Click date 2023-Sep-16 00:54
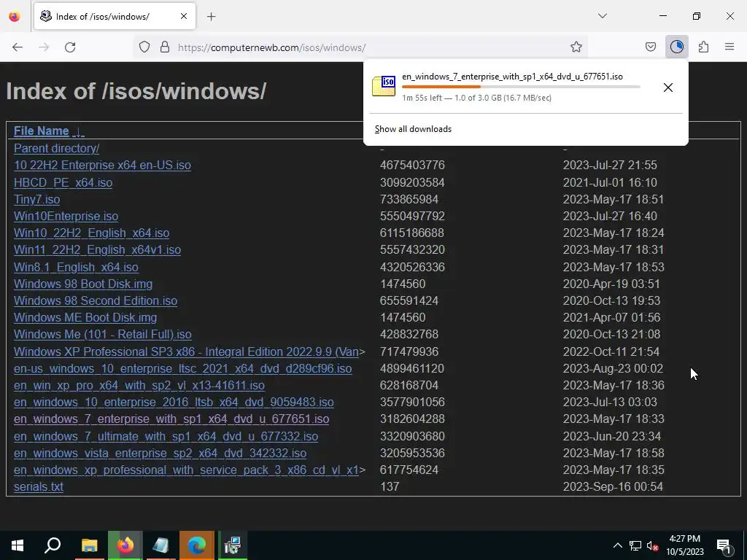This screenshot has width=747, height=560. [613, 486]
